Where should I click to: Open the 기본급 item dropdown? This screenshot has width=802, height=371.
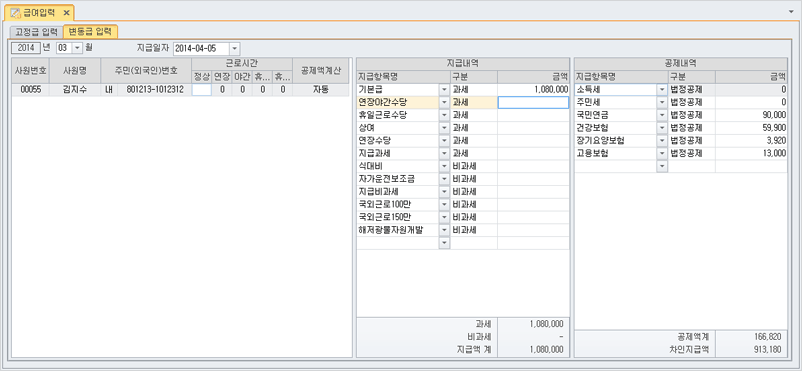(x=444, y=90)
